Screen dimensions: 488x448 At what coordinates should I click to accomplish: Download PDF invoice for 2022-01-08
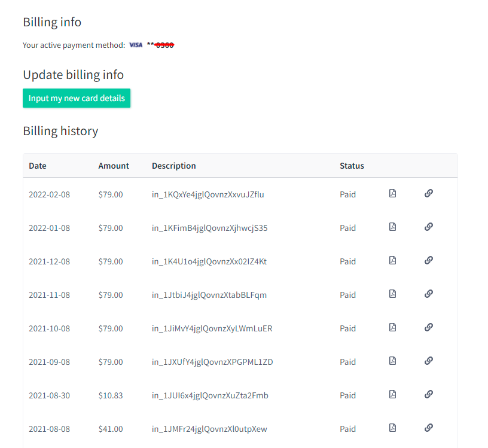click(393, 227)
